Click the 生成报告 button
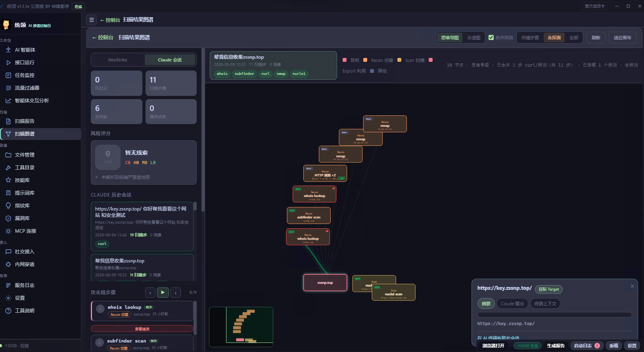 [556, 346]
